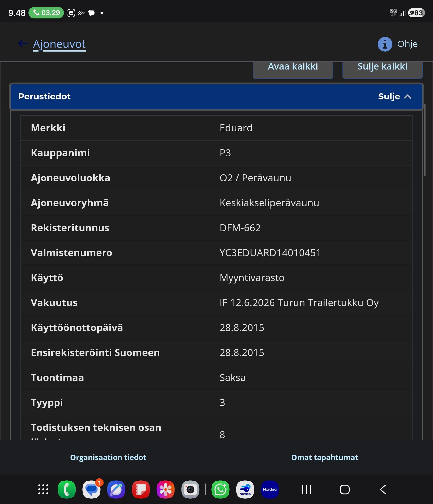Click the Perustiedot section header

point(216,97)
